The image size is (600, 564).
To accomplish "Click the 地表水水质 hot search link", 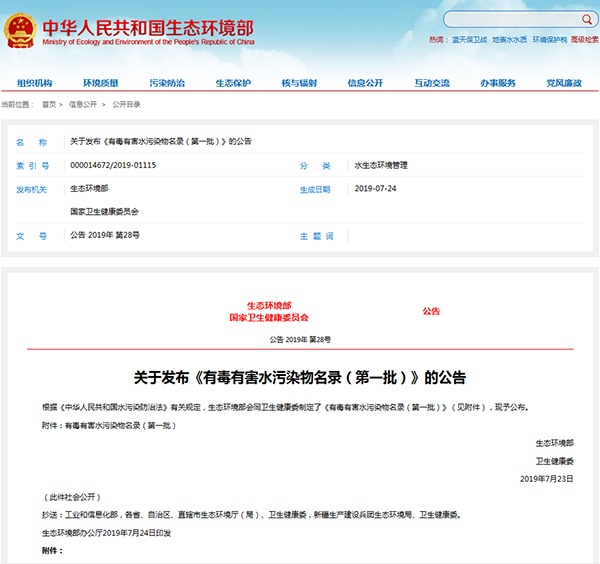I will tap(509, 40).
